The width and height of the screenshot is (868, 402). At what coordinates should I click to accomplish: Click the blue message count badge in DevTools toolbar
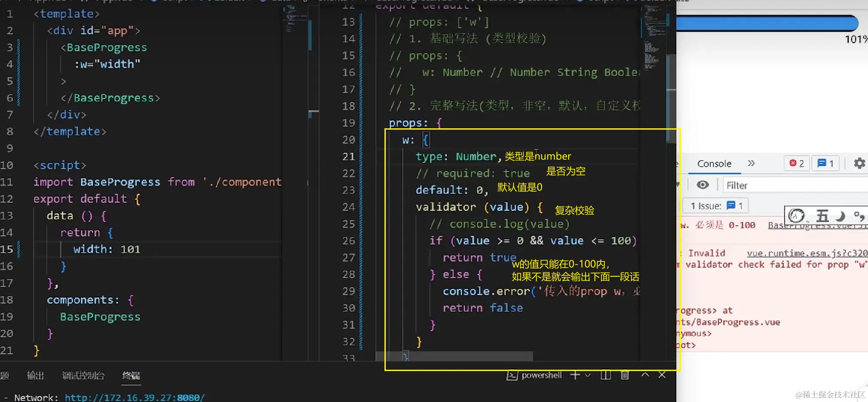click(826, 163)
